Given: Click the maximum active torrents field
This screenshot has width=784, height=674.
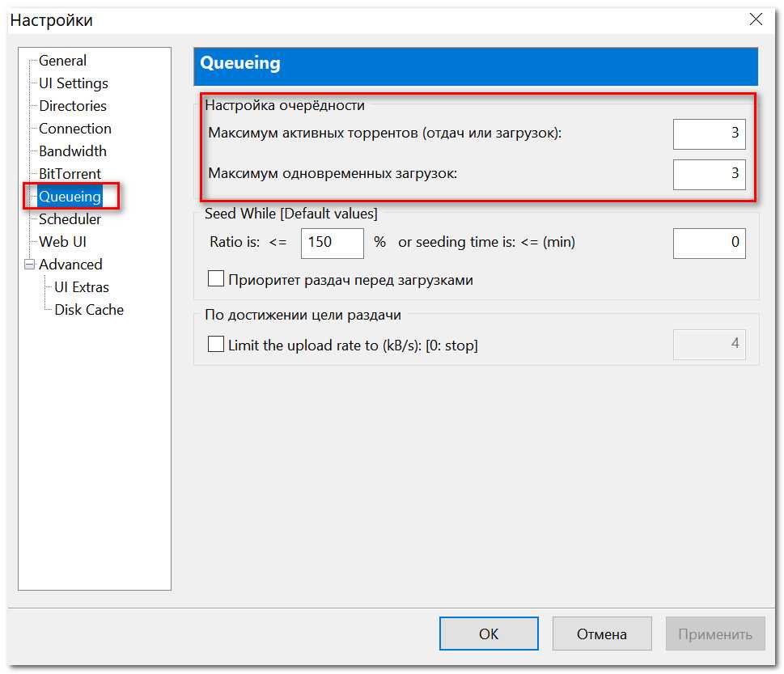Looking at the screenshot, I should click(709, 134).
